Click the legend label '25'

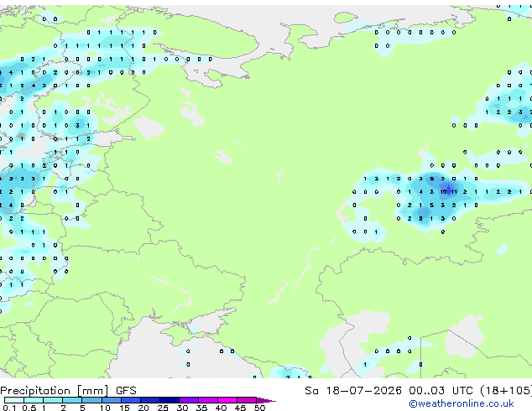point(163,408)
